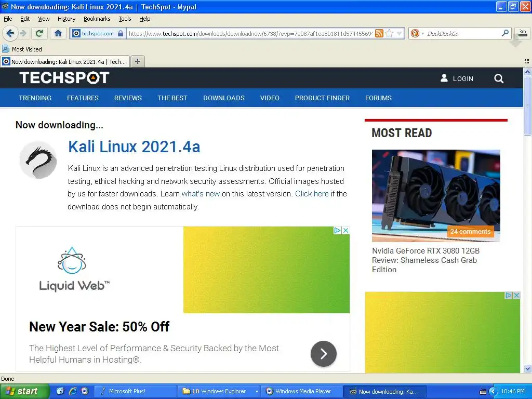Open the DOWNLOADS section
This screenshot has height=399, width=532.
224,98
